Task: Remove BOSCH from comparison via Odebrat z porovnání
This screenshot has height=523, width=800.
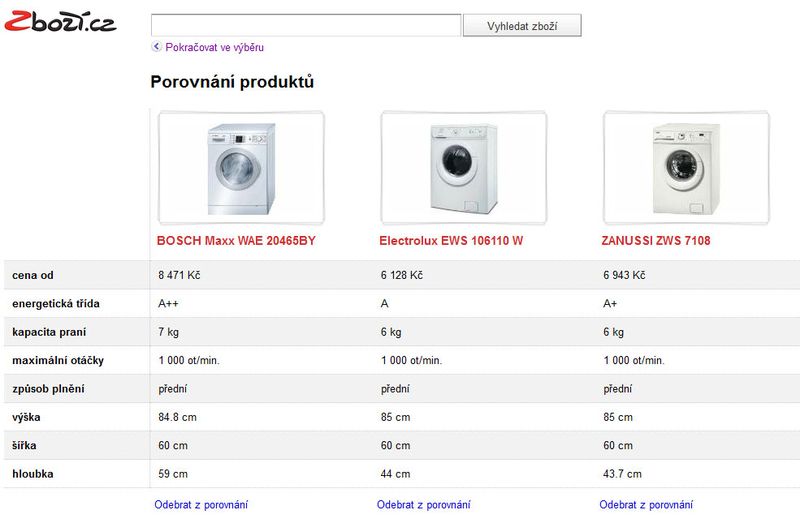Action: [201, 505]
